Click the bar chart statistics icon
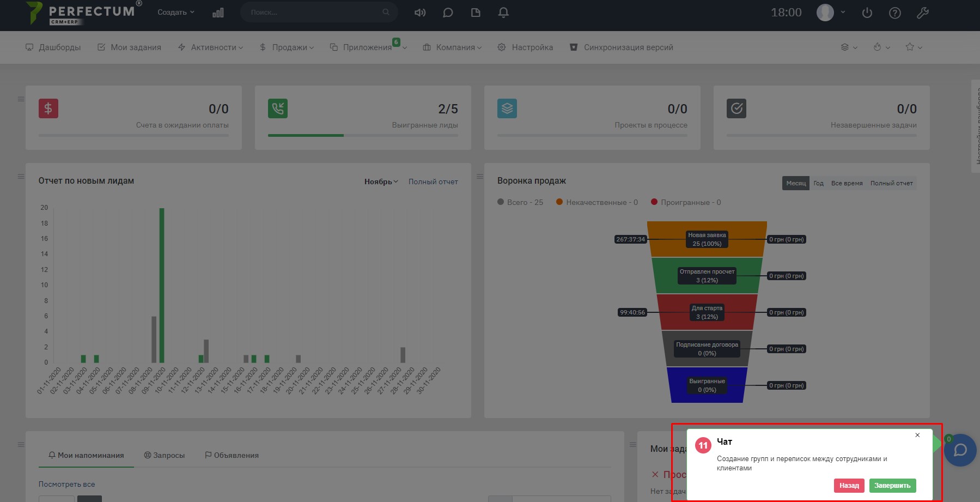The image size is (980, 502). [218, 13]
